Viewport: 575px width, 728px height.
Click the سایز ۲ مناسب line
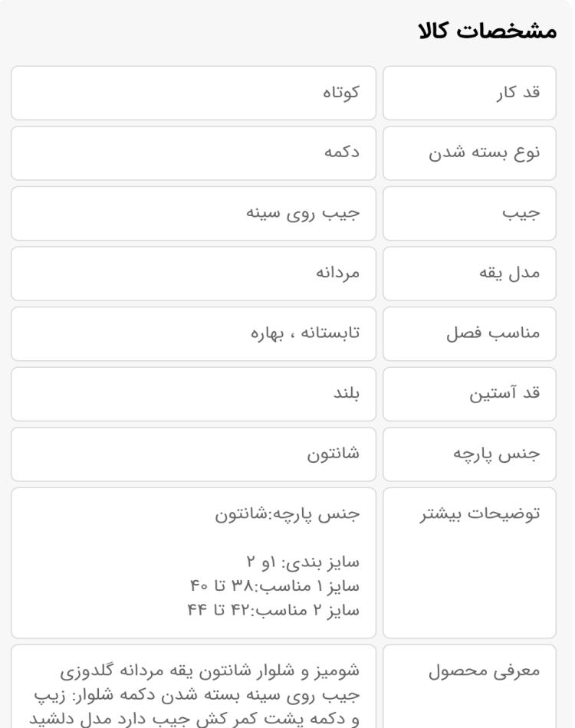[x=274, y=610]
